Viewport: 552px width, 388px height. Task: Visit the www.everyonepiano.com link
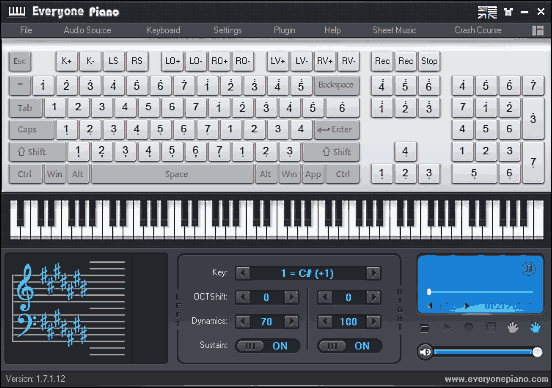[x=496, y=379]
